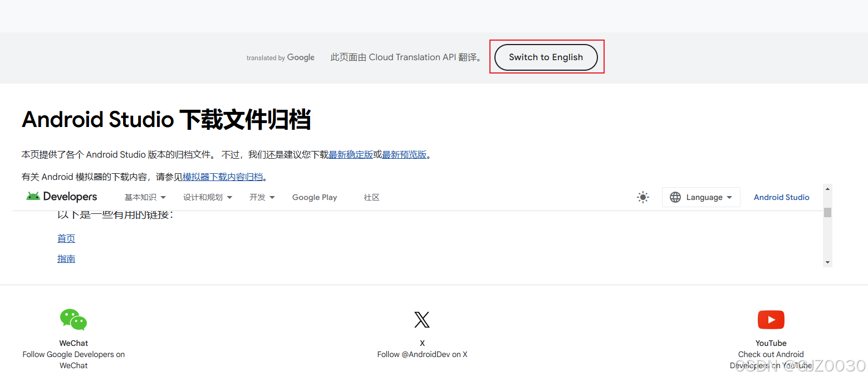Click the Switch to English button
The width and height of the screenshot is (868, 381).
[x=546, y=57]
